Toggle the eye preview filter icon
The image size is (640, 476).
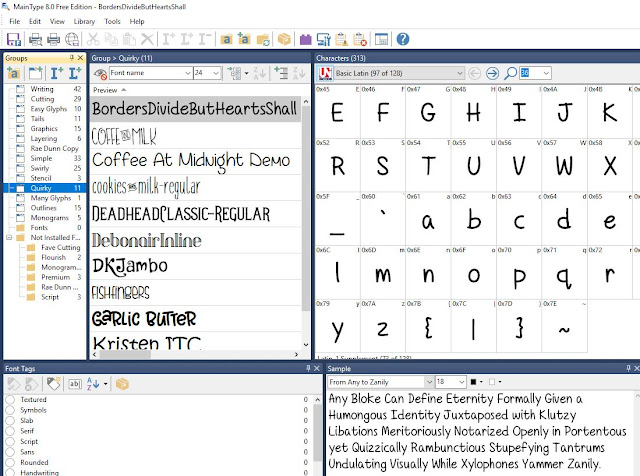(x=100, y=73)
